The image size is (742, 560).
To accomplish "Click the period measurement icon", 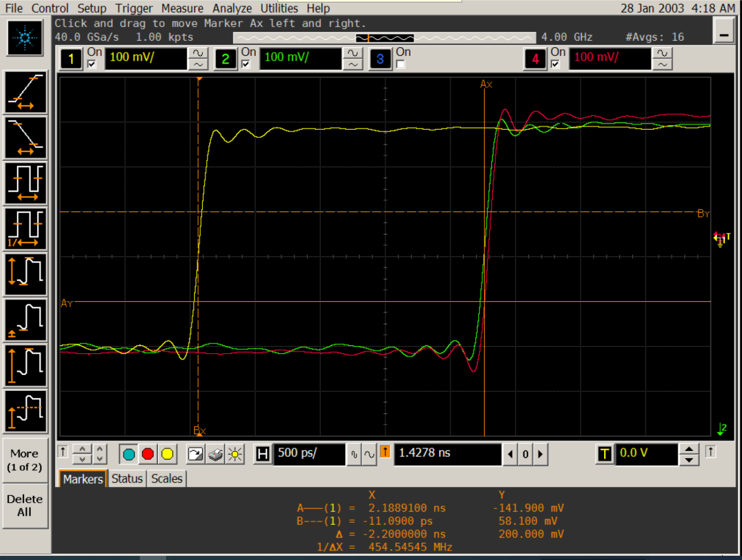I will (25, 183).
